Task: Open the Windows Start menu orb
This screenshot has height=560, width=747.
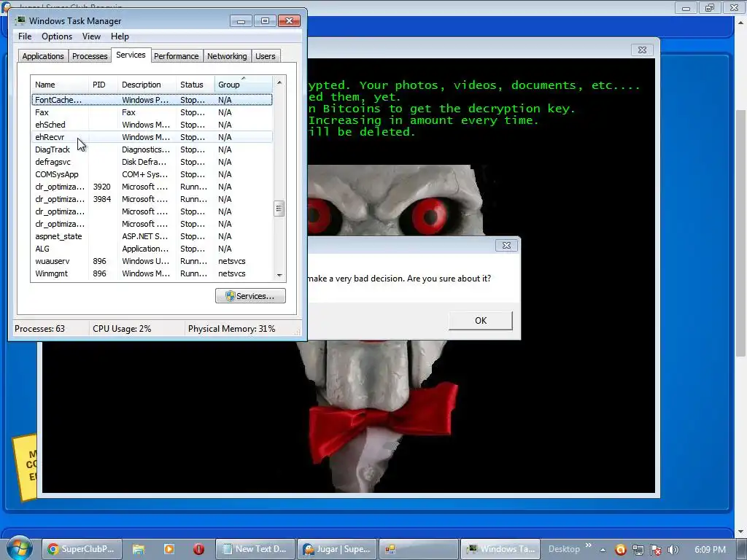Action: coord(20,548)
